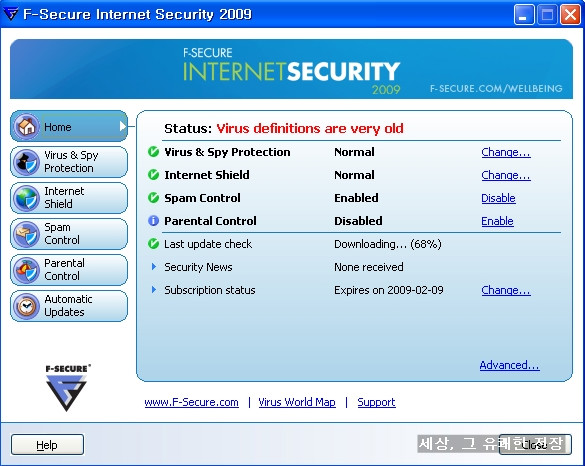Click the 'Enabled' Spam Control status

356,198
